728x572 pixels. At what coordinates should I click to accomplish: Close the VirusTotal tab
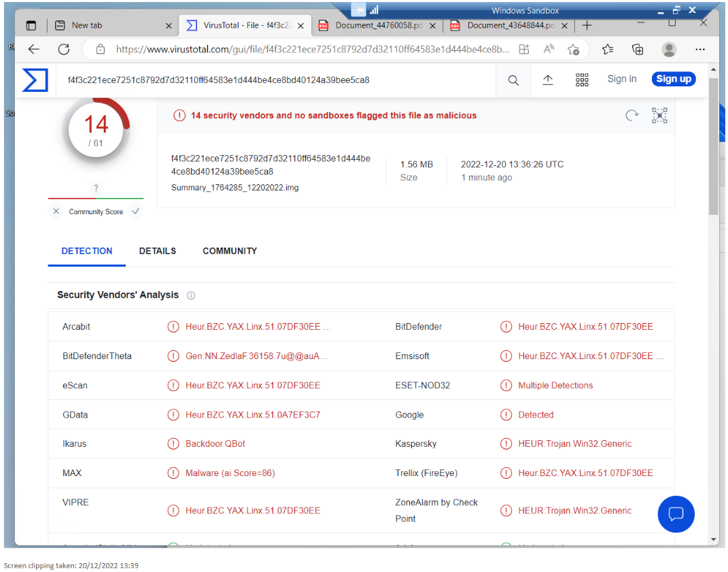tap(301, 26)
